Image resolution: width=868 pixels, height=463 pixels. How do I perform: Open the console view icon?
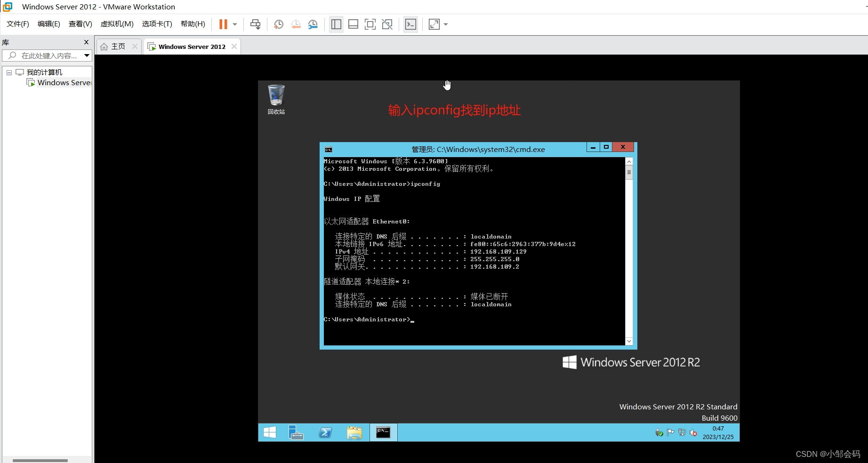(x=410, y=24)
